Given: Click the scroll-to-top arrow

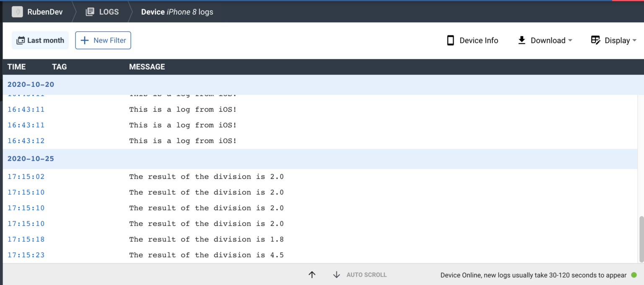Looking at the screenshot, I should pos(312,275).
